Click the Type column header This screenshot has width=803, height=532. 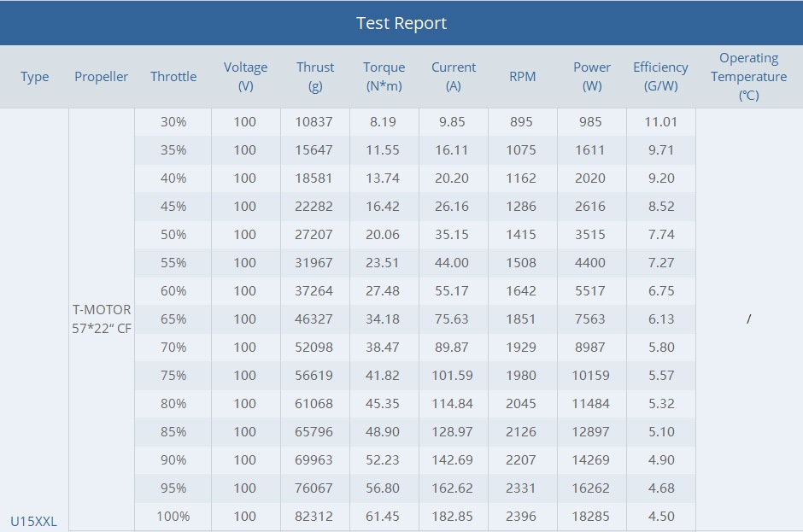(35, 77)
